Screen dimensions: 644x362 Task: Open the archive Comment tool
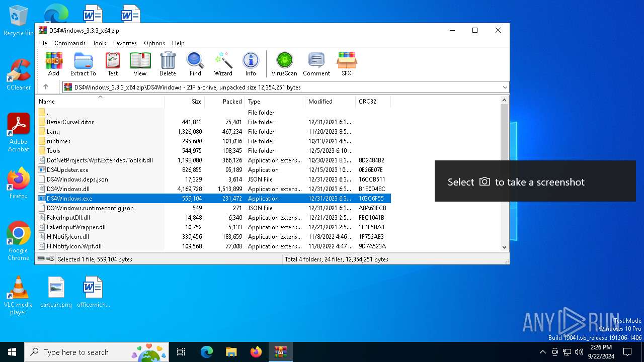(316, 64)
